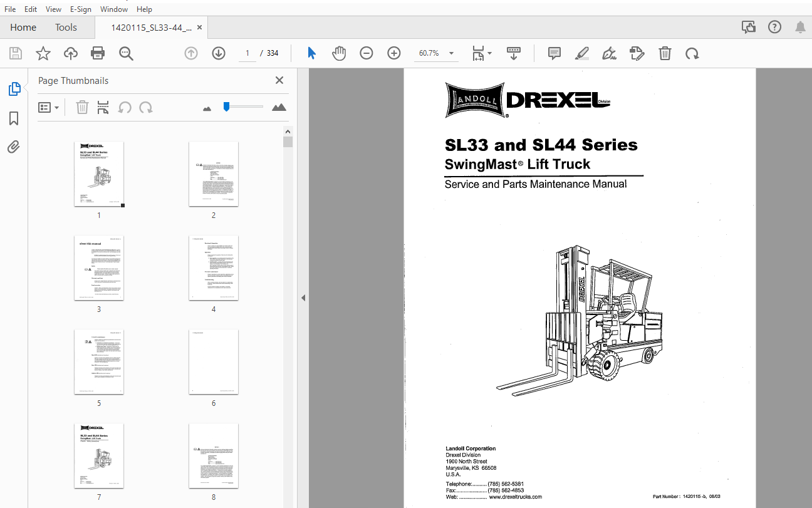Open the Attachments paperclip panel

pyautogui.click(x=14, y=147)
